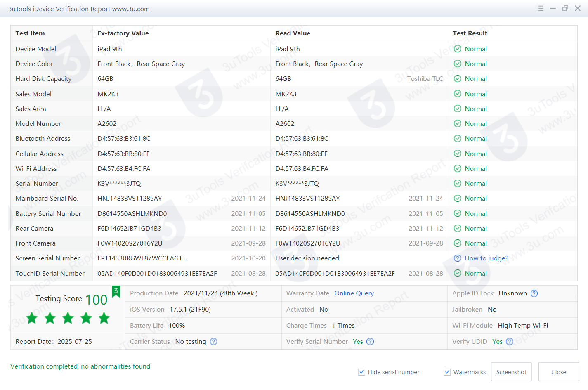Click the green 3uTools score badge

116,291
